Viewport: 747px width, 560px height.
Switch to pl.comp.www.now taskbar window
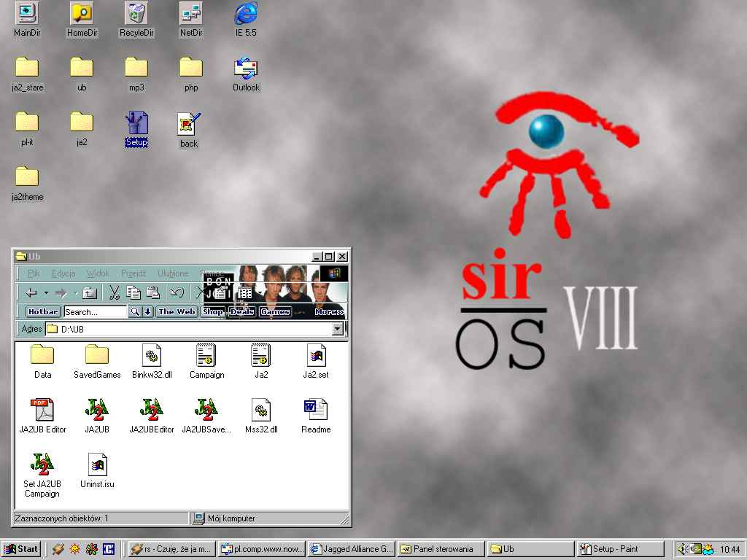pos(263,549)
